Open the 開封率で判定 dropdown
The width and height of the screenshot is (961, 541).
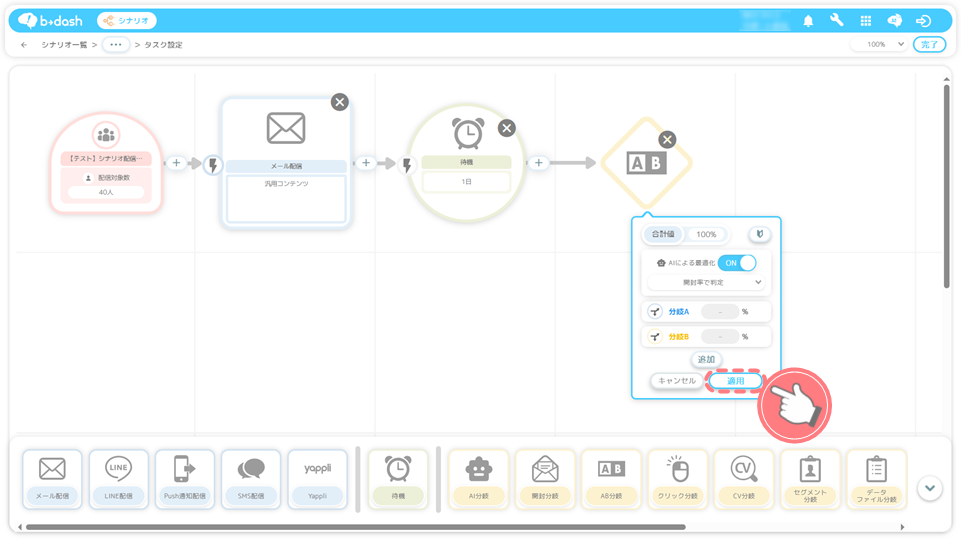click(x=705, y=282)
